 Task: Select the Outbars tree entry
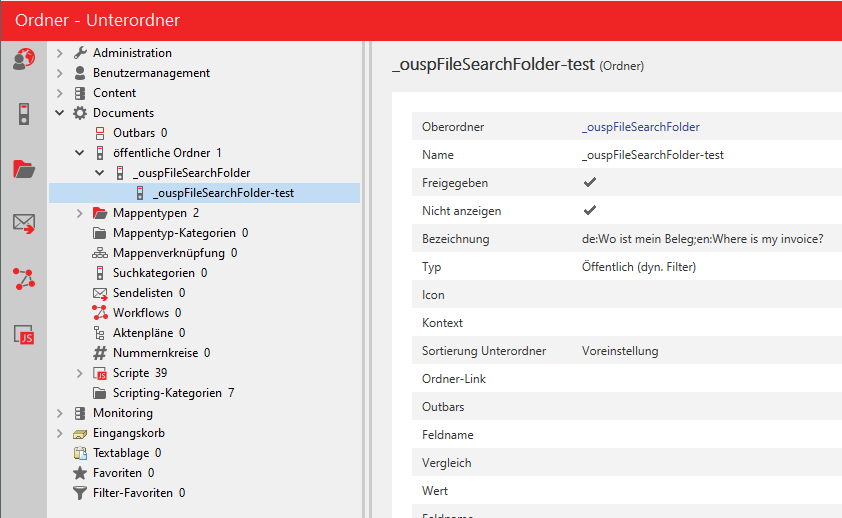[x=140, y=133]
